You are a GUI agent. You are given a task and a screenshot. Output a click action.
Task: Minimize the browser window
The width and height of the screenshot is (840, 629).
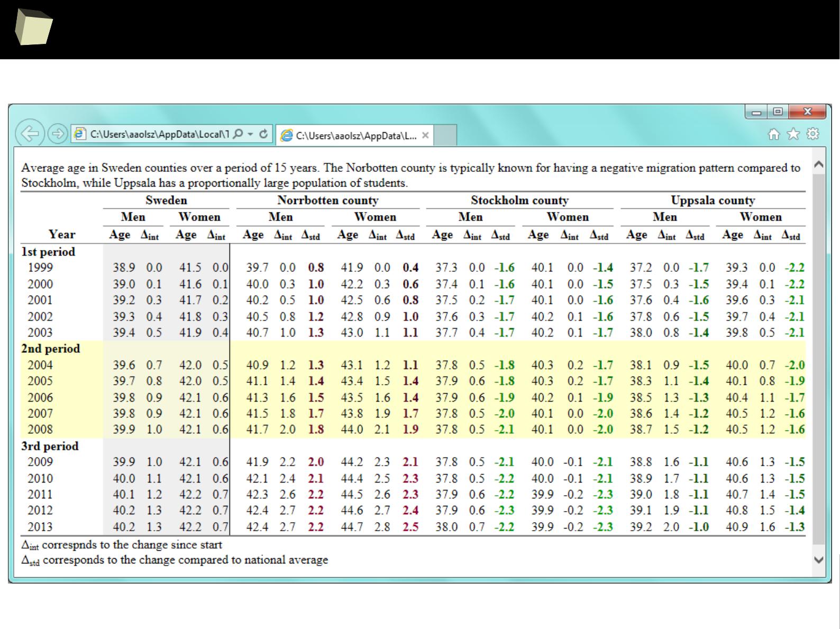(x=757, y=112)
